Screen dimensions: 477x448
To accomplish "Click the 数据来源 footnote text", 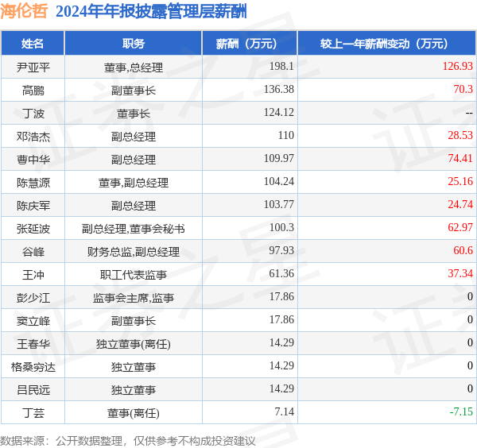I will point(127,441).
